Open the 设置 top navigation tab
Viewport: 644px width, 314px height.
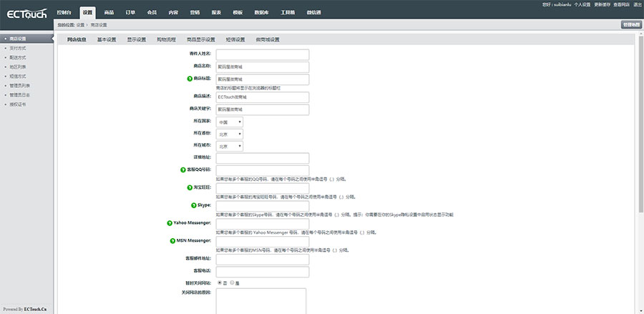coord(87,13)
